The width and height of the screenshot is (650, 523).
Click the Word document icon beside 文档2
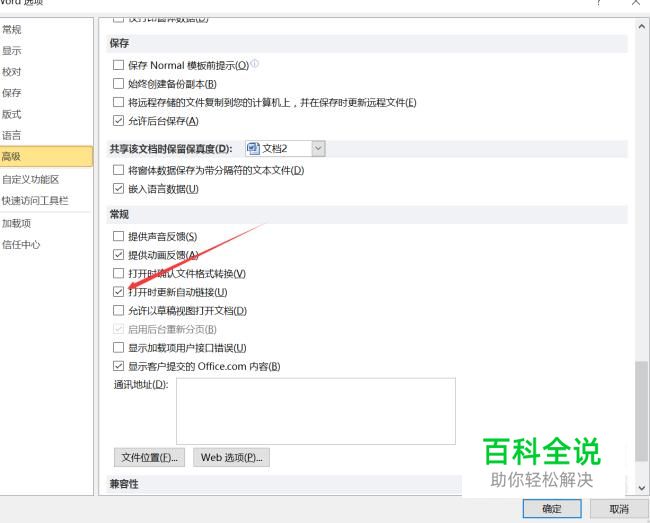(253, 148)
